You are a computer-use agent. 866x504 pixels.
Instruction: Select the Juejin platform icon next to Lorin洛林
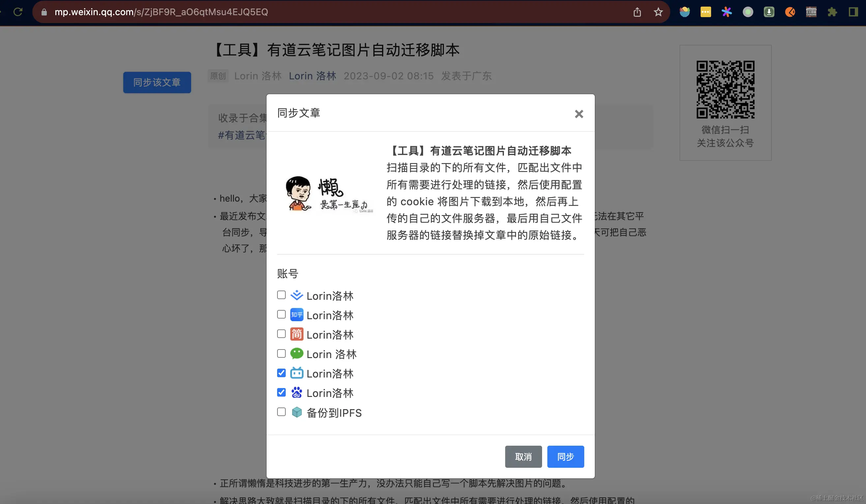pyautogui.click(x=296, y=295)
